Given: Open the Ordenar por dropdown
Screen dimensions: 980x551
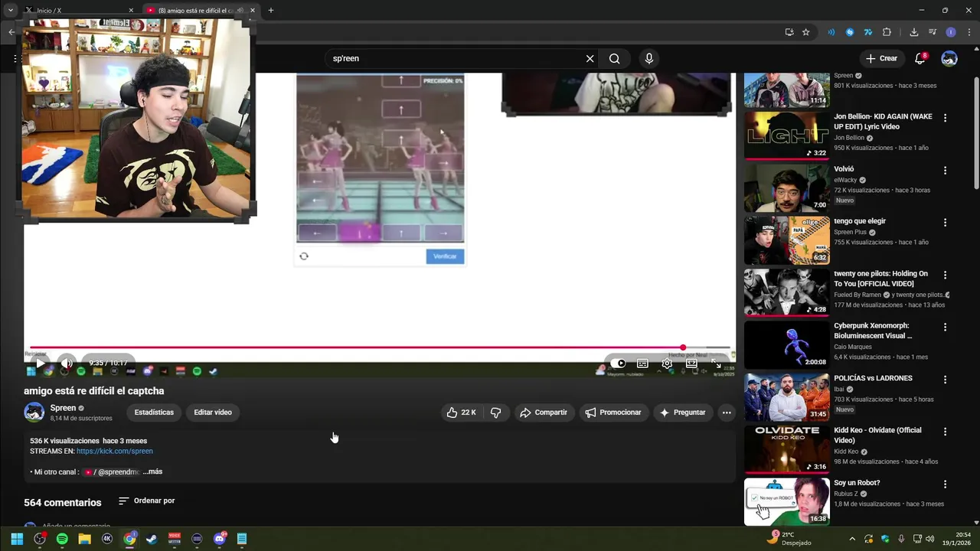Looking at the screenshot, I should coord(147,501).
